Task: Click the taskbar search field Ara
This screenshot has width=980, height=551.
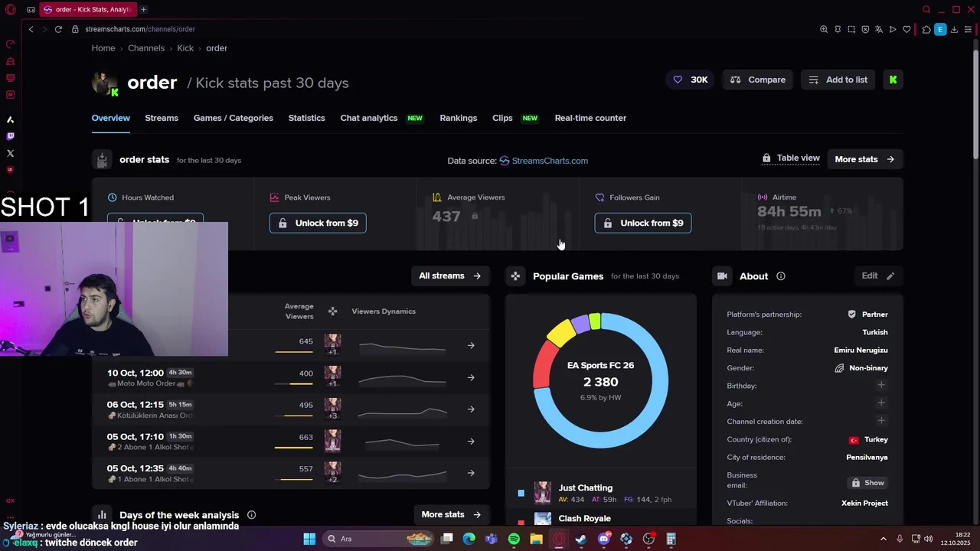Action: (379, 539)
